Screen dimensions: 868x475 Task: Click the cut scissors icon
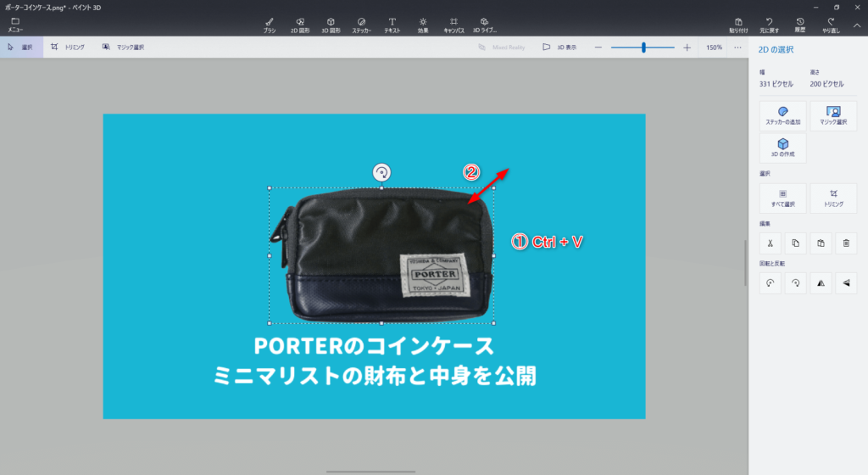(770, 243)
